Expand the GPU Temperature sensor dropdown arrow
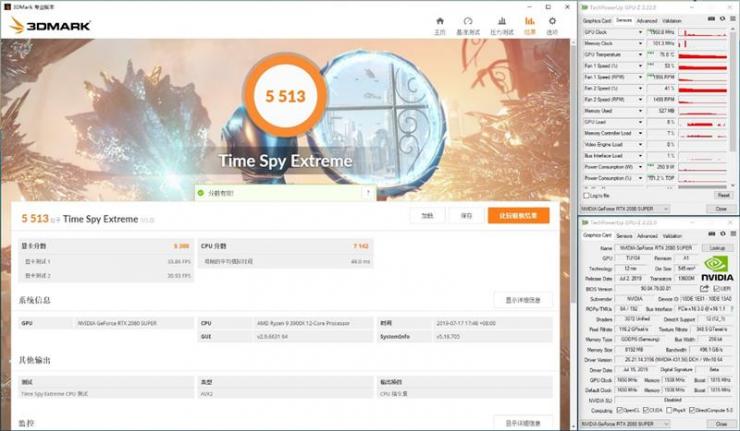Image resolution: width=740 pixels, height=431 pixels. pos(640,55)
